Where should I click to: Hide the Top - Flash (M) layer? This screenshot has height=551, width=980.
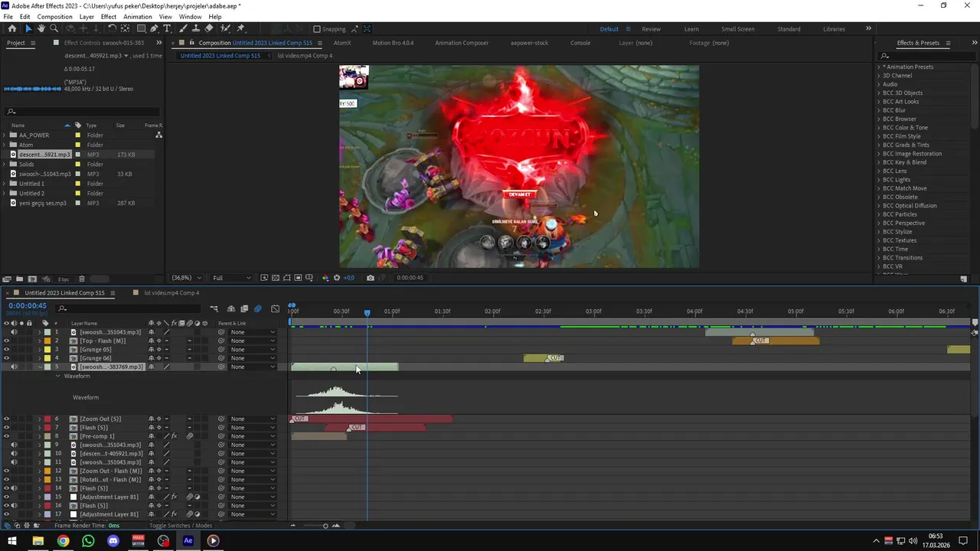[x=6, y=341]
